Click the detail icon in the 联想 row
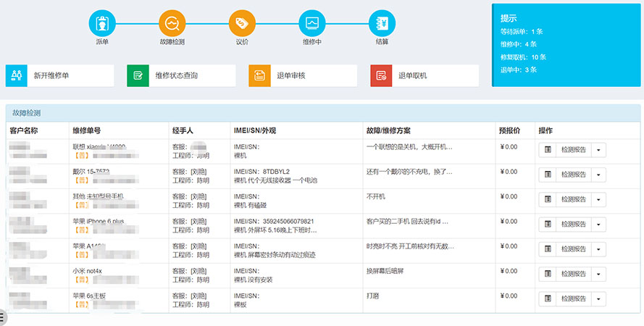This screenshot has height=326, width=644. click(548, 150)
